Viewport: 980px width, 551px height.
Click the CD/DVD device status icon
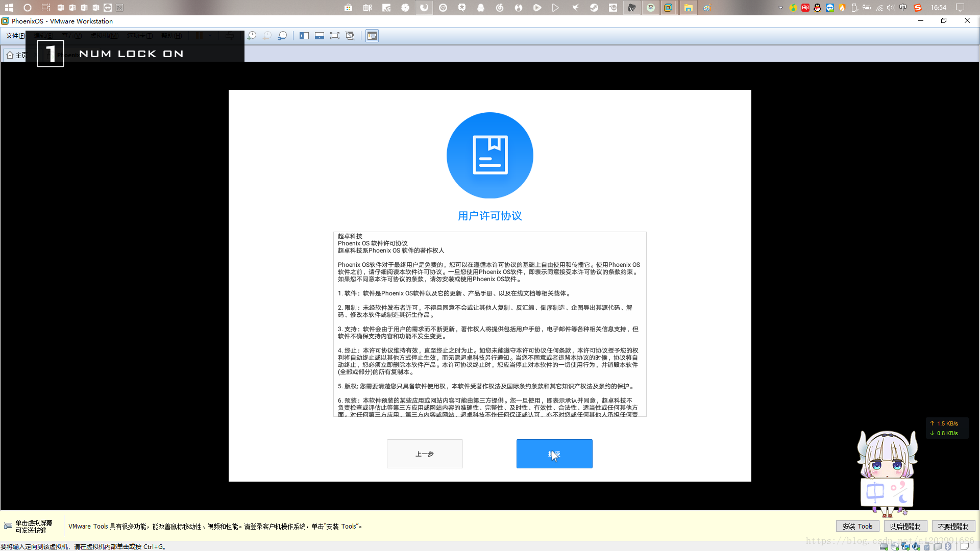[x=895, y=546]
